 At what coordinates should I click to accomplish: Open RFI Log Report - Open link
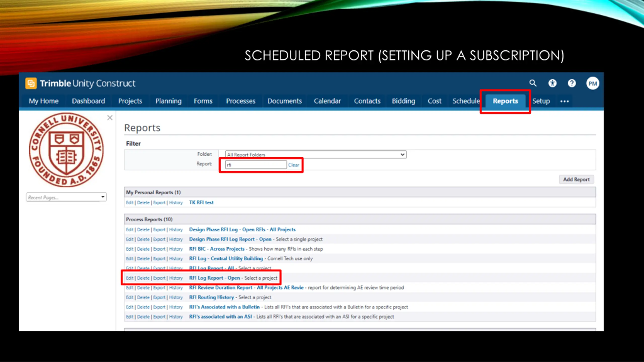point(214,278)
